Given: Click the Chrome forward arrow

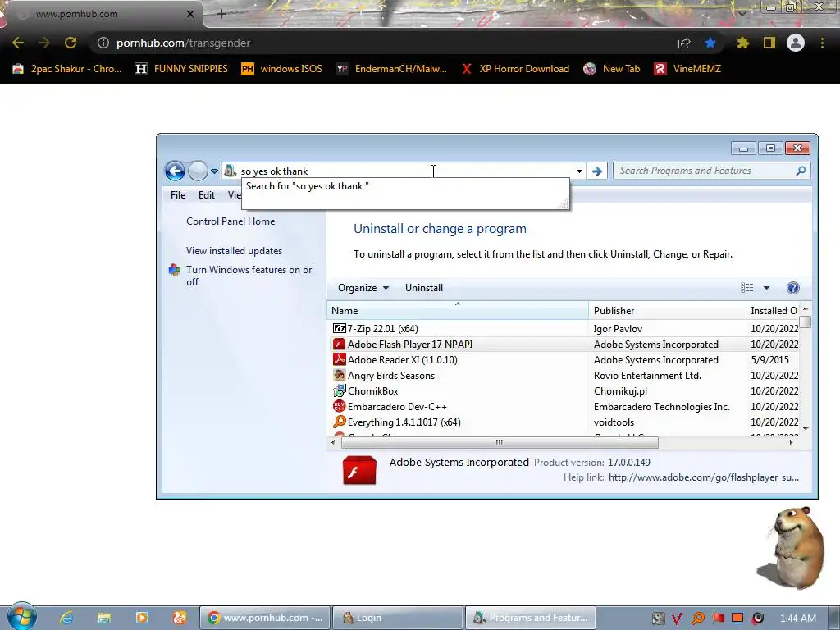Looking at the screenshot, I should [44, 43].
